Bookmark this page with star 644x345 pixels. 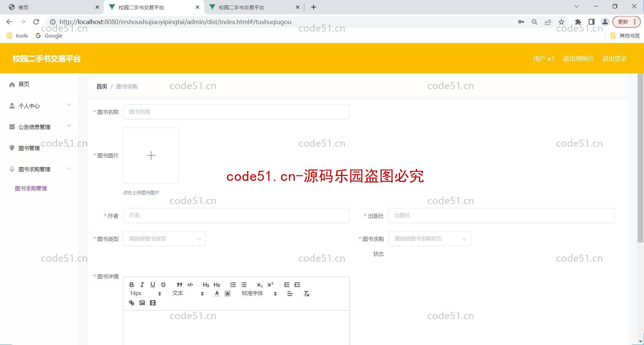click(561, 22)
